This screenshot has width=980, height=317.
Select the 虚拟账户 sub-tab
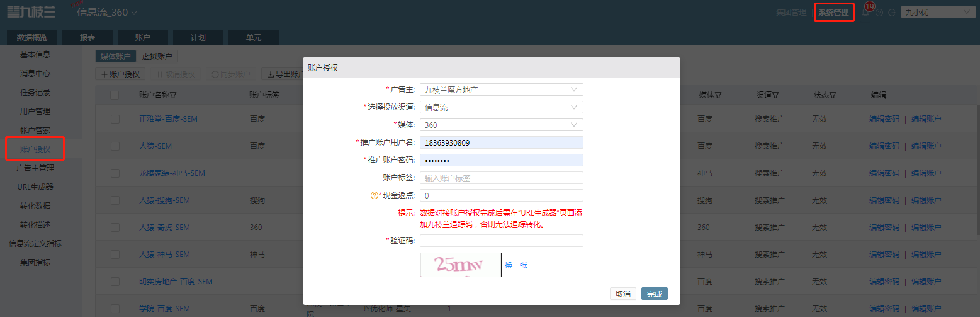(x=157, y=56)
